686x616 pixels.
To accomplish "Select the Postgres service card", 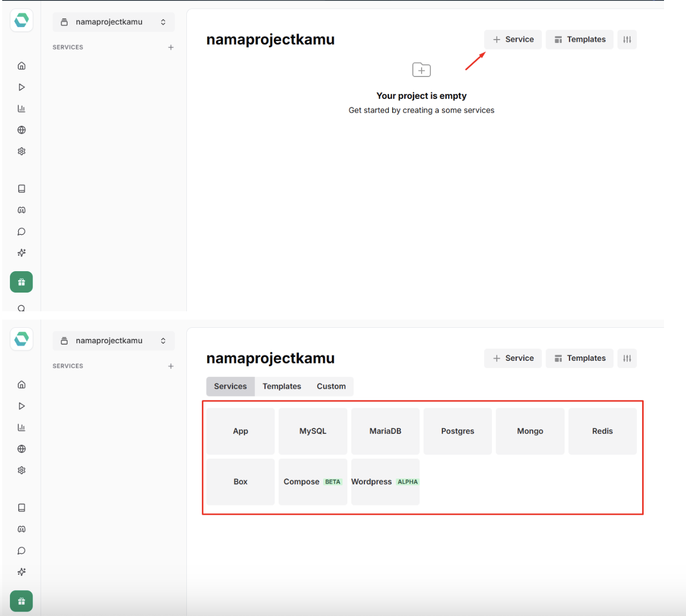I will click(x=458, y=431).
